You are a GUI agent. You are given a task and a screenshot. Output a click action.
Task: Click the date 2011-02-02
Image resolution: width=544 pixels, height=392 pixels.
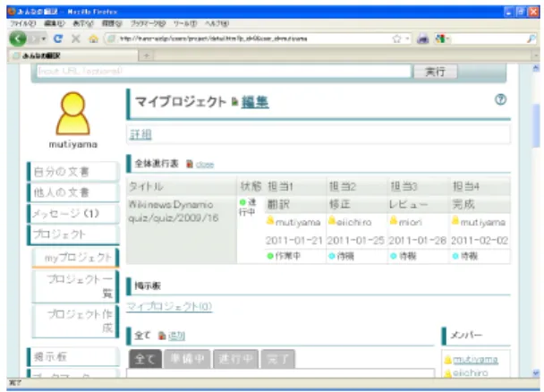tap(480, 241)
